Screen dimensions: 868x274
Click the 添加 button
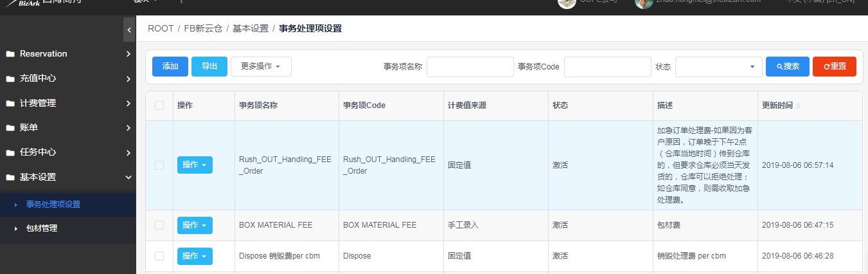coord(170,66)
